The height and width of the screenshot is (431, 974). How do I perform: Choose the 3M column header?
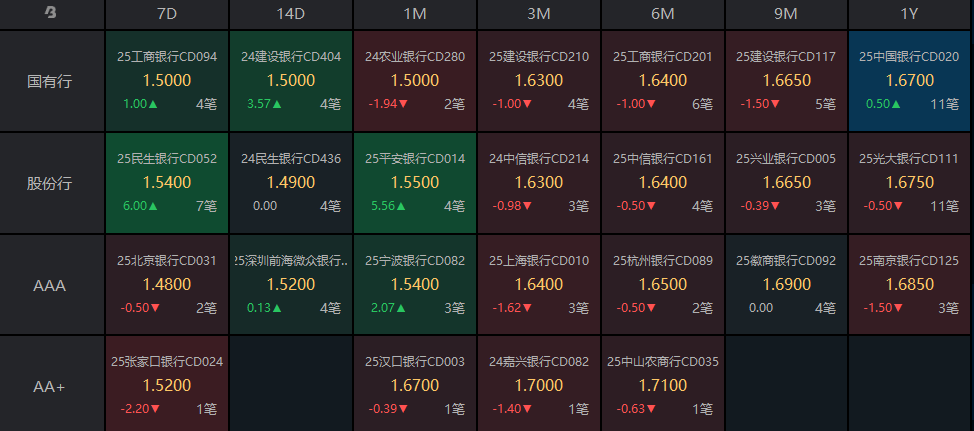539,14
